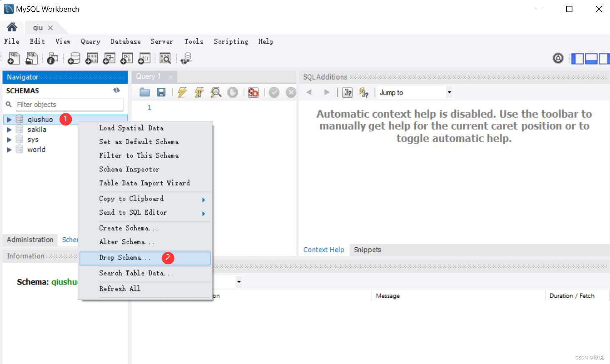610x364 pixels.
Task: Create new stored procedure icon
Action: [127, 58]
